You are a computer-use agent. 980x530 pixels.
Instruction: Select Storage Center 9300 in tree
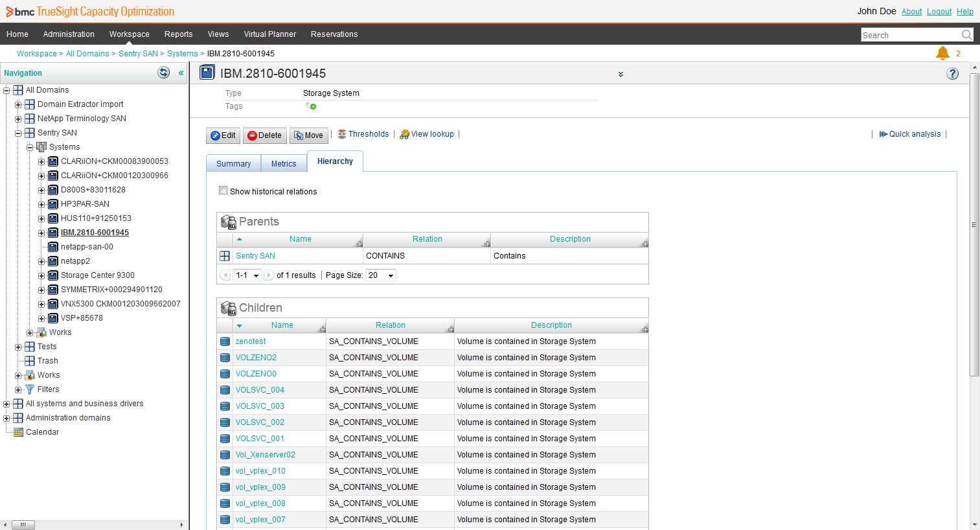(x=98, y=275)
